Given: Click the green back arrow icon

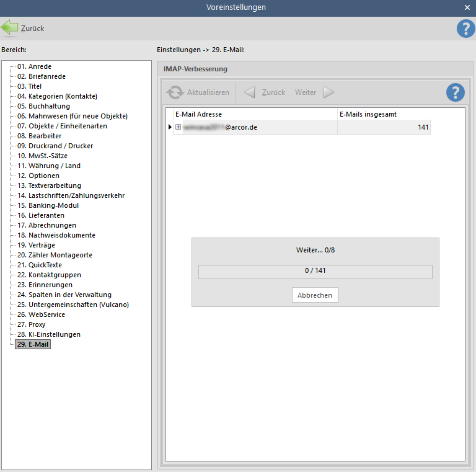Looking at the screenshot, I should [9, 28].
